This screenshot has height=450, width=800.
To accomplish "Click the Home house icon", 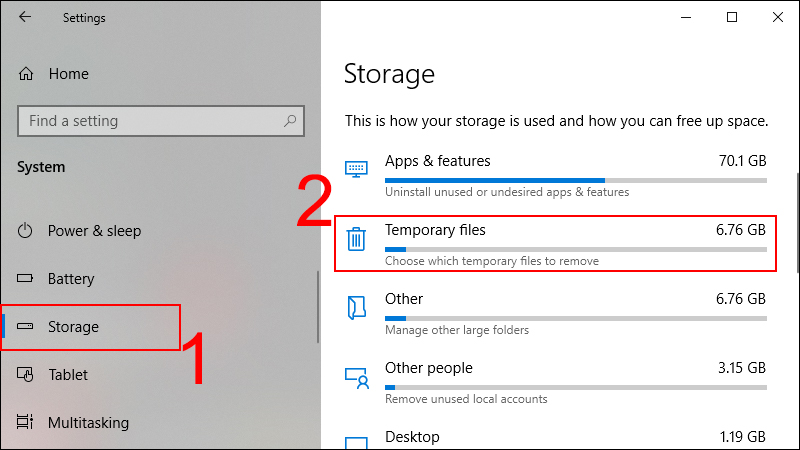I will coord(26,74).
